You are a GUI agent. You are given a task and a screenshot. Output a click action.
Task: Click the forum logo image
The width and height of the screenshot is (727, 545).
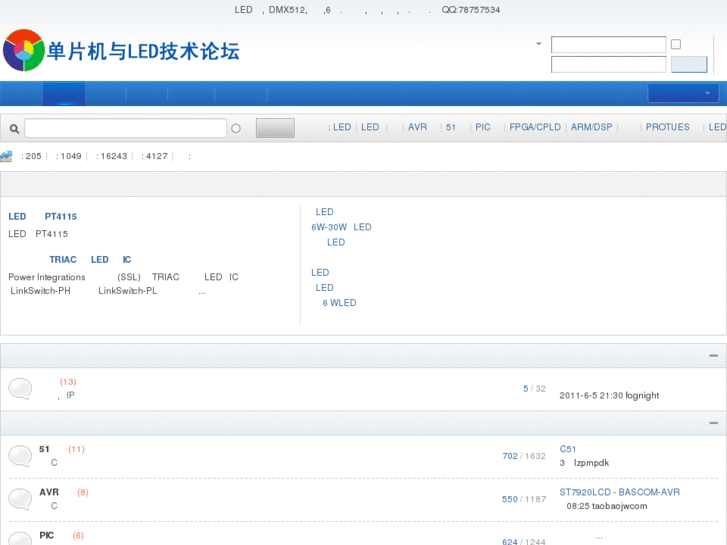point(121,50)
